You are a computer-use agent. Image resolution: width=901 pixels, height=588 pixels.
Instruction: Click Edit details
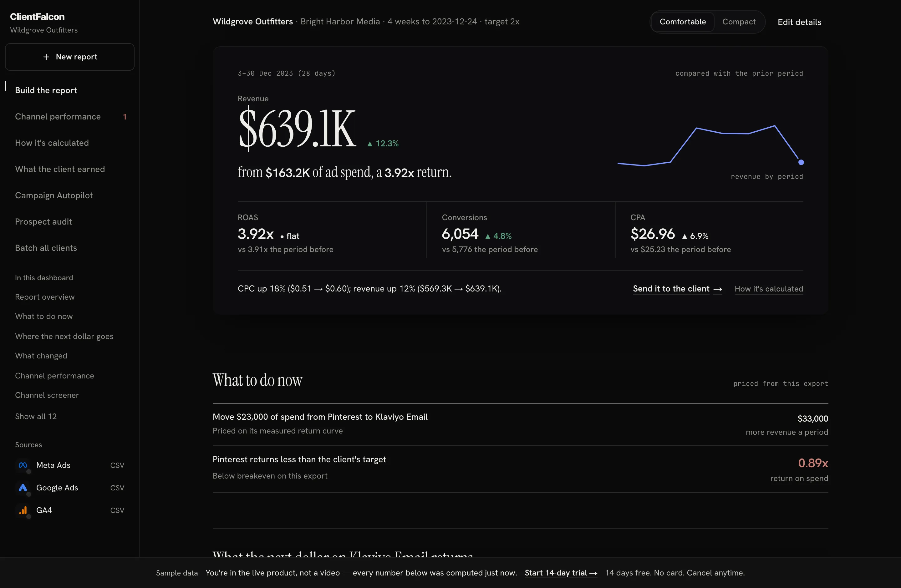coord(799,22)
